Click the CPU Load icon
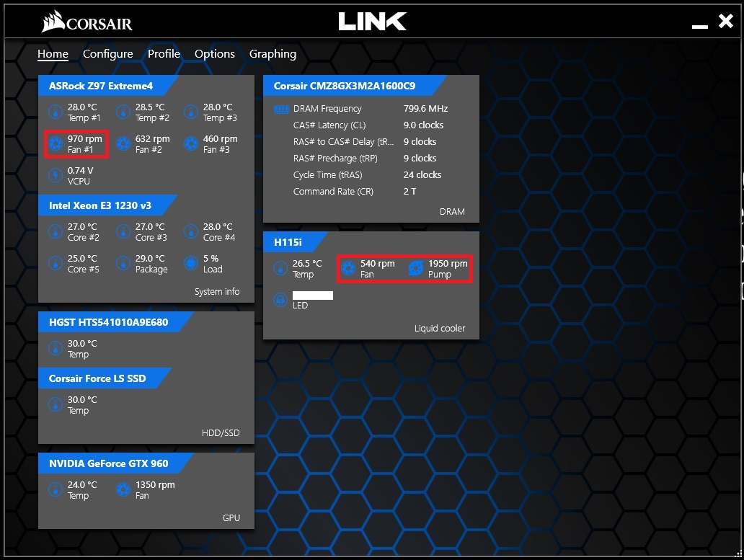 [x=191, y=263]
